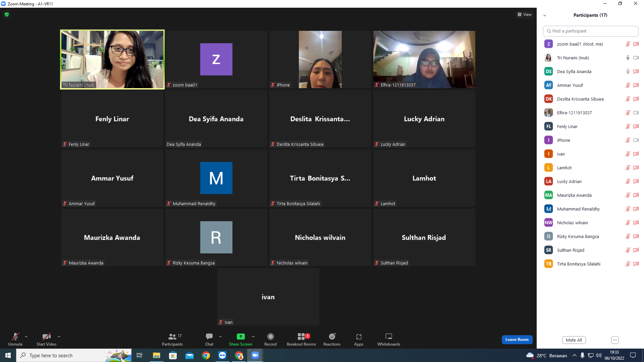The width and height of the screenshot is (644, 362).
Task: Open Microsoft Store from the taskbar
Action: [173, 355]
